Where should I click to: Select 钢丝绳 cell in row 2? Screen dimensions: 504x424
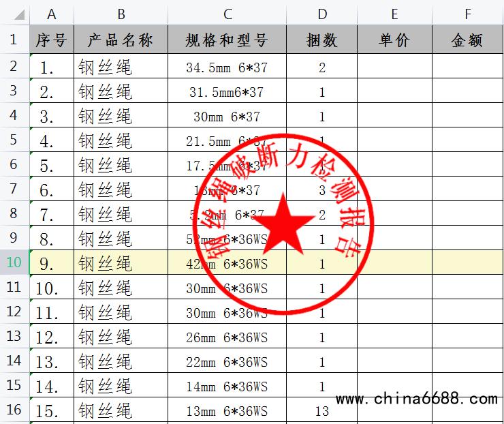tap(121, 66)
